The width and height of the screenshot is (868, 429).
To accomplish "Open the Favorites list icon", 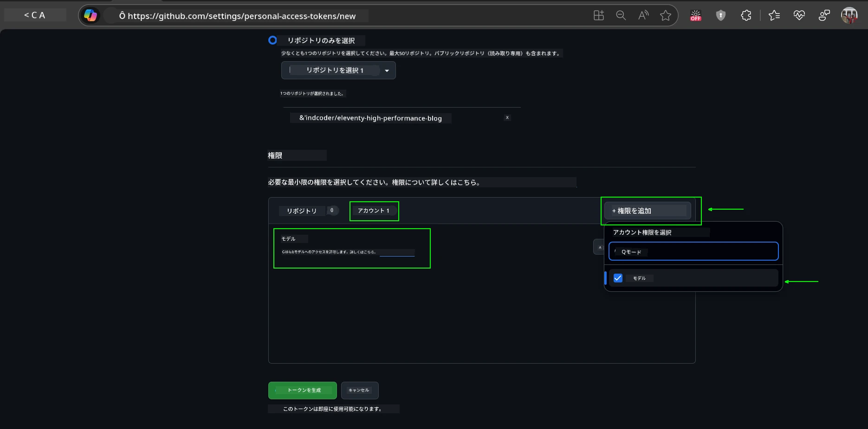I will pos(774,15).
